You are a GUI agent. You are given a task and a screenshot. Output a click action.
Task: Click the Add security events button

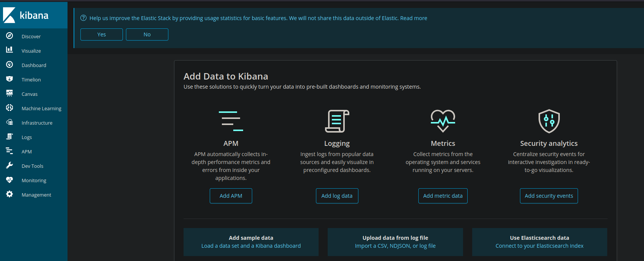pos(549,196)
